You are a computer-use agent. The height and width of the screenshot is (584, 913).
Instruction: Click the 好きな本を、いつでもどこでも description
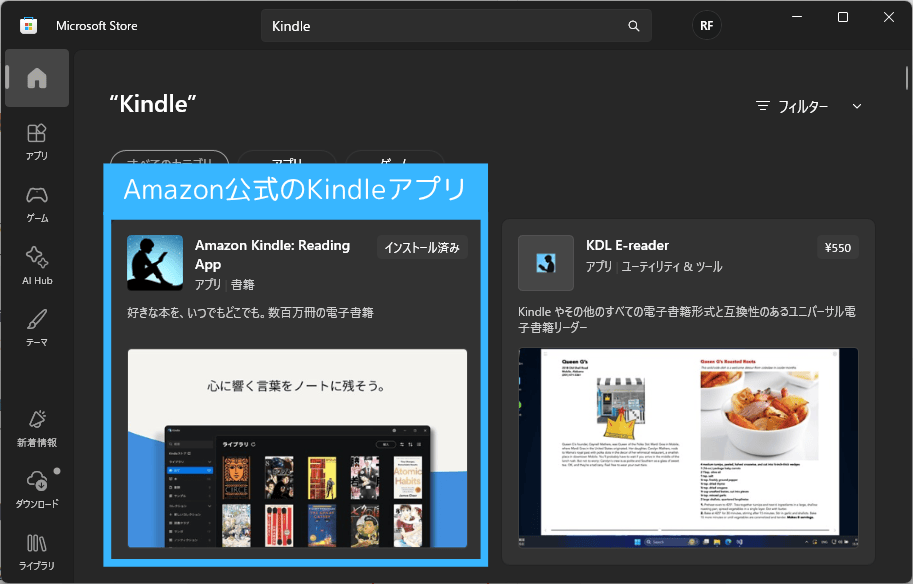pyautogui.click(x=250, y=313)
